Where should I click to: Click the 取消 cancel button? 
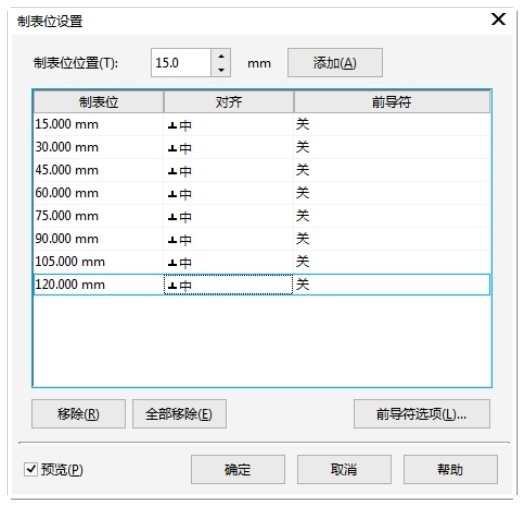coord(344,469)
